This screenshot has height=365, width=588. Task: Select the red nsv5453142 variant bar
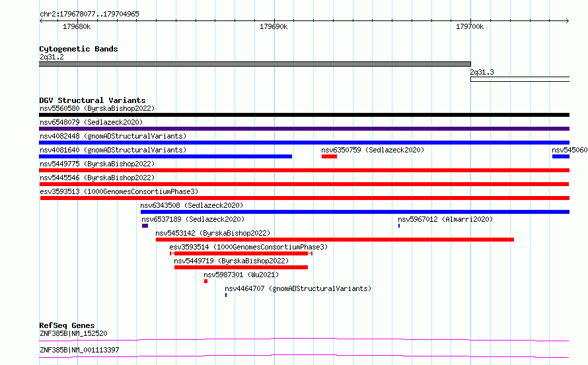[335, 240]
